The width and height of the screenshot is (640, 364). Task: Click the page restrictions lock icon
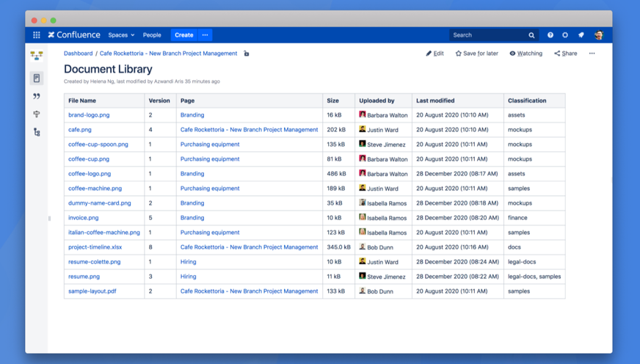point(247,54)
